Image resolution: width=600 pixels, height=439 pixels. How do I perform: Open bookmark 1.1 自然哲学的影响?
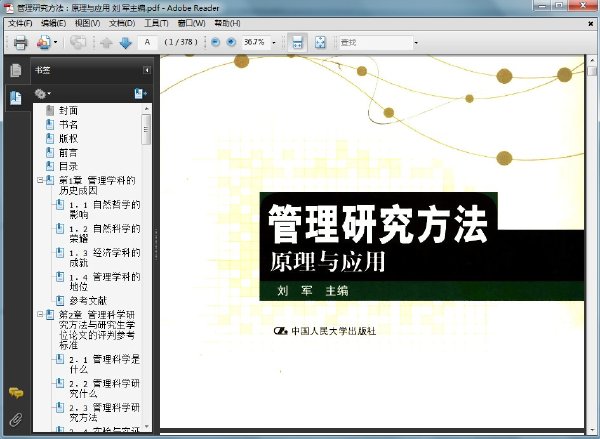[x=104, y=210]
